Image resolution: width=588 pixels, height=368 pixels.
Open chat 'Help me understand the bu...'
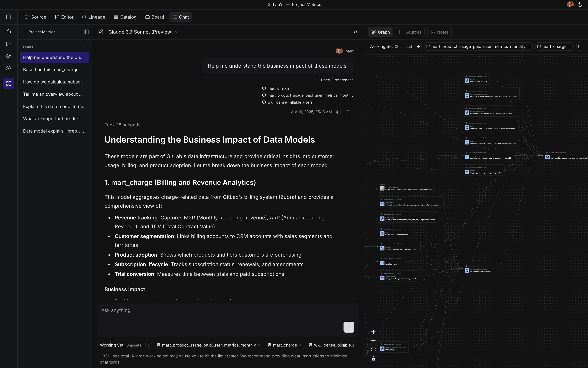(54, 57)
